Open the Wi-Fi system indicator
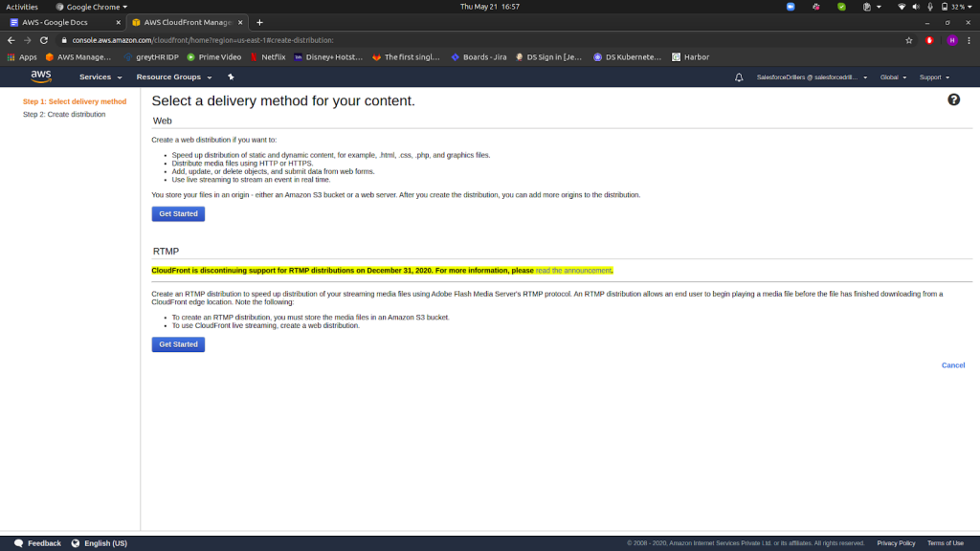Image resolution: width=980 pixels, height=551 pixels. point(902,7)
